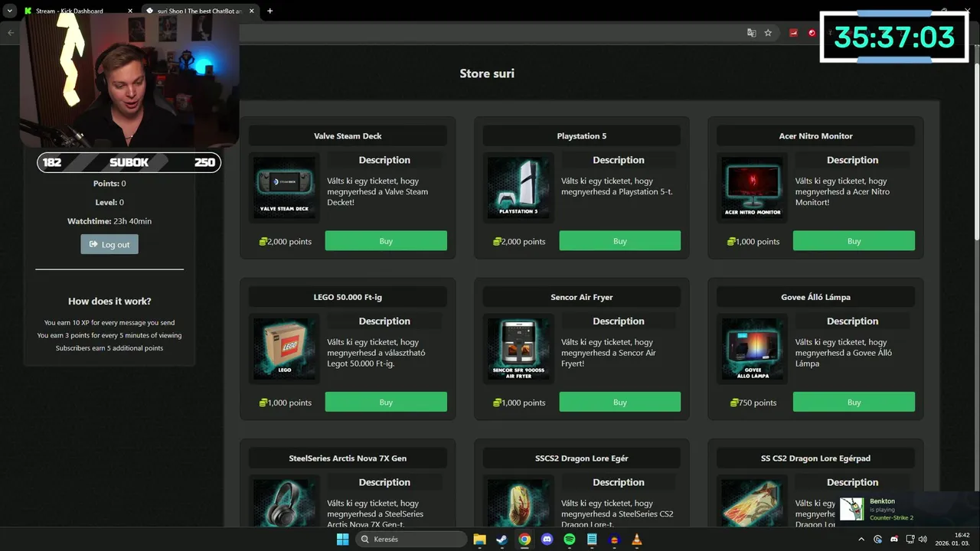Viewport: 980px width, 551px height.
Task: Click the Dragon Lore Egér mouse image
Action: [518, 503]
